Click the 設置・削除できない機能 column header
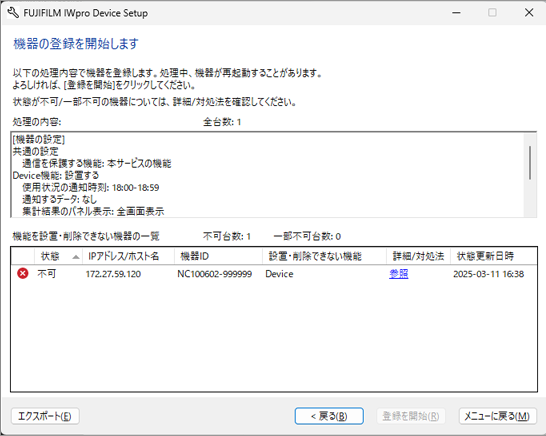This screenshot has width=546, height=436. 324,256
